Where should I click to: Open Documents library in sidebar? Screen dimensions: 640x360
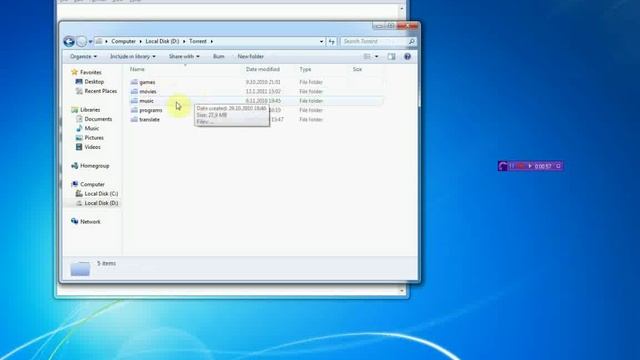point(98,119)
